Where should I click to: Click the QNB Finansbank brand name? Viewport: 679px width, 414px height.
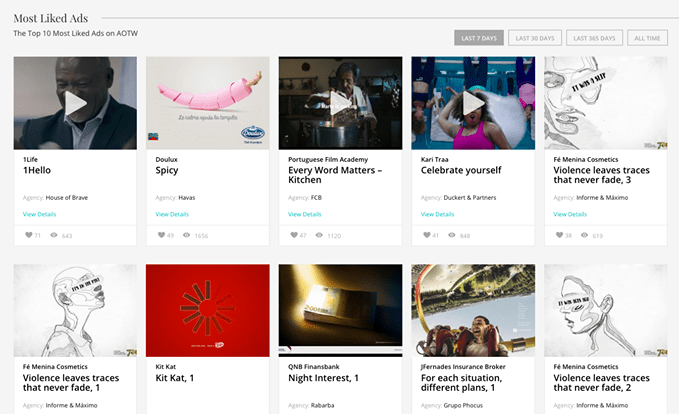coord(314,367)
